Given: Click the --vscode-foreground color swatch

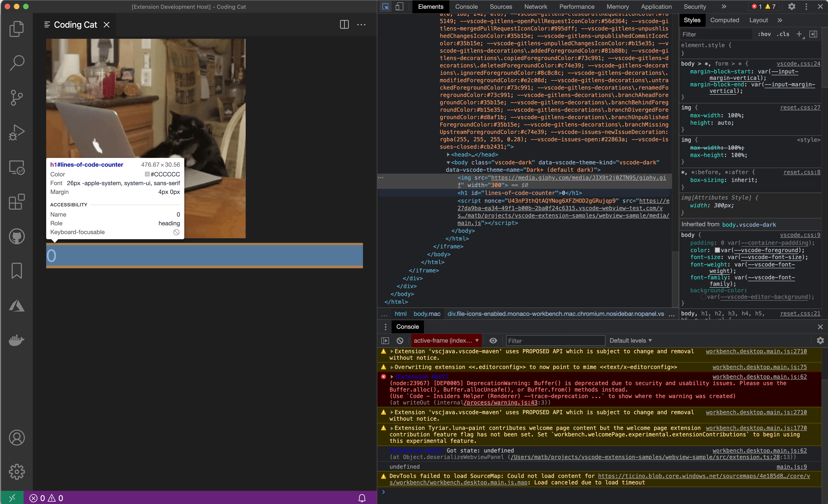Looking at the screenshot, I should [717, 250].
